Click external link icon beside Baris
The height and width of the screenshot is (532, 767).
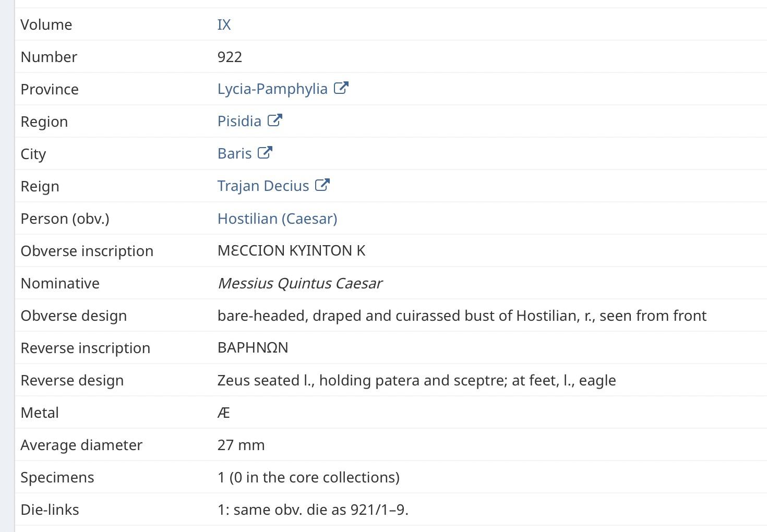point(265,153)
